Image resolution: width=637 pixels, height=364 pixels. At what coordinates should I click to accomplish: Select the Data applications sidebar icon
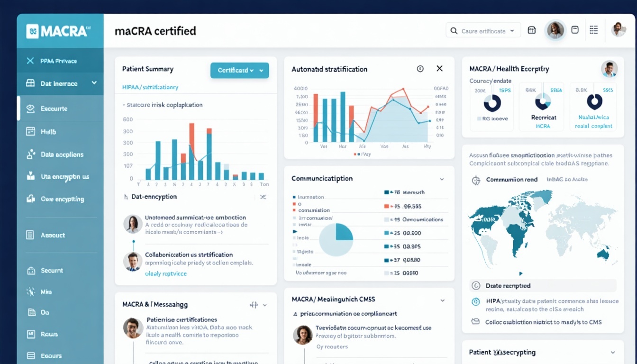(29, 154)
